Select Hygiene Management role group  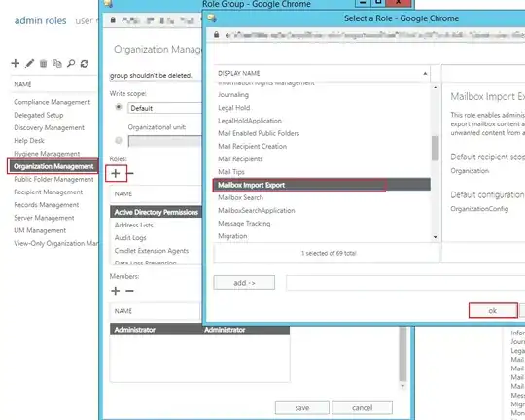pyautogui.click(x=47, y=154)
